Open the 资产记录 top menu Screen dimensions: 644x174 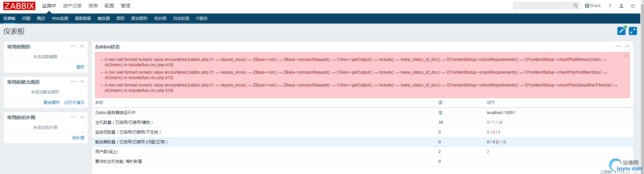72,6
